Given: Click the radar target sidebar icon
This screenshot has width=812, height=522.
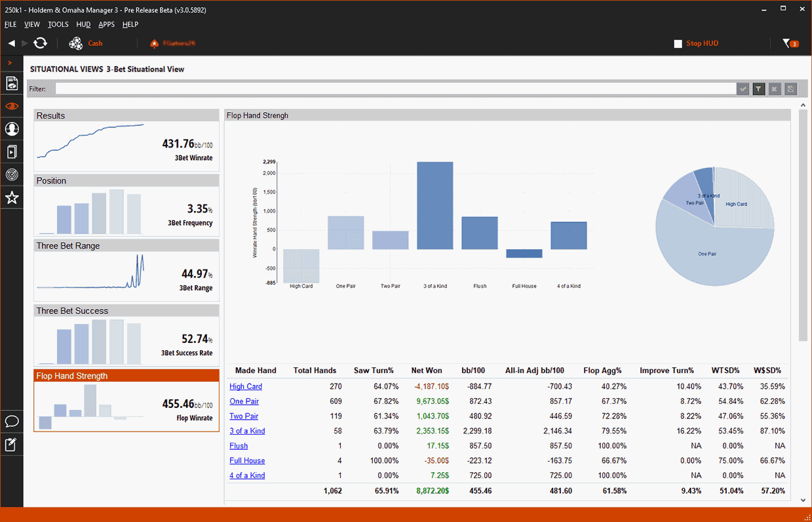Looking at the screenshot, I should 12,175.
